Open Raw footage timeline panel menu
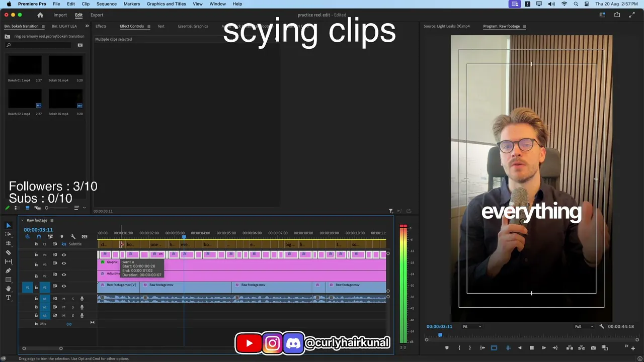This screenshot has height=362, width=644. pos(51,220)
